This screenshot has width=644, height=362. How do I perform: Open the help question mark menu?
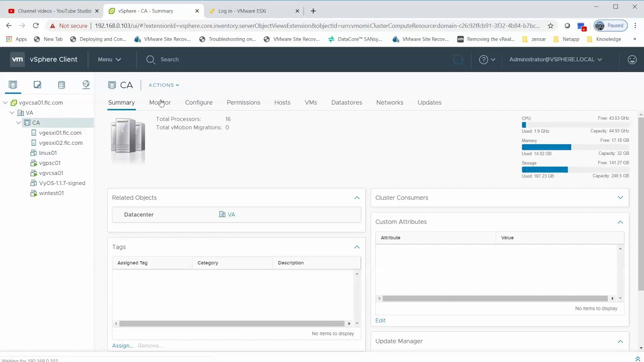pos(487,59)
